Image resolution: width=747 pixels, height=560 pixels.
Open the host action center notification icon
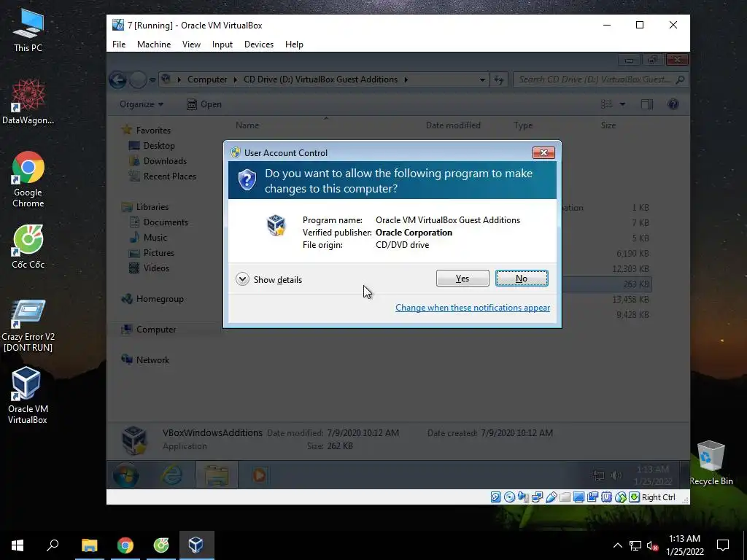[723, 545]
